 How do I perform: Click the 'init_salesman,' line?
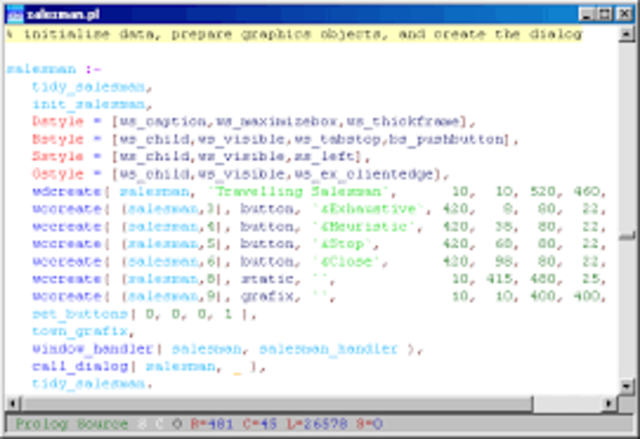(92, 104)
